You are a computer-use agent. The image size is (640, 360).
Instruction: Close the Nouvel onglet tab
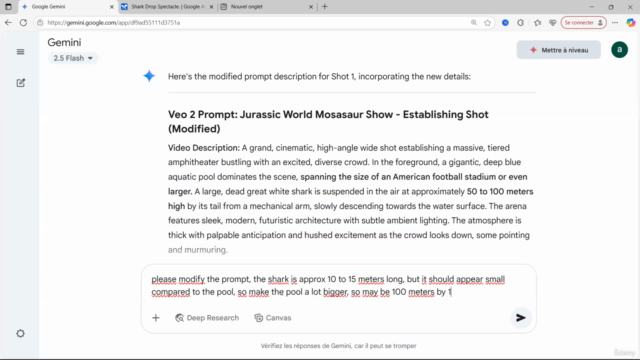click(x=311, y=7)
